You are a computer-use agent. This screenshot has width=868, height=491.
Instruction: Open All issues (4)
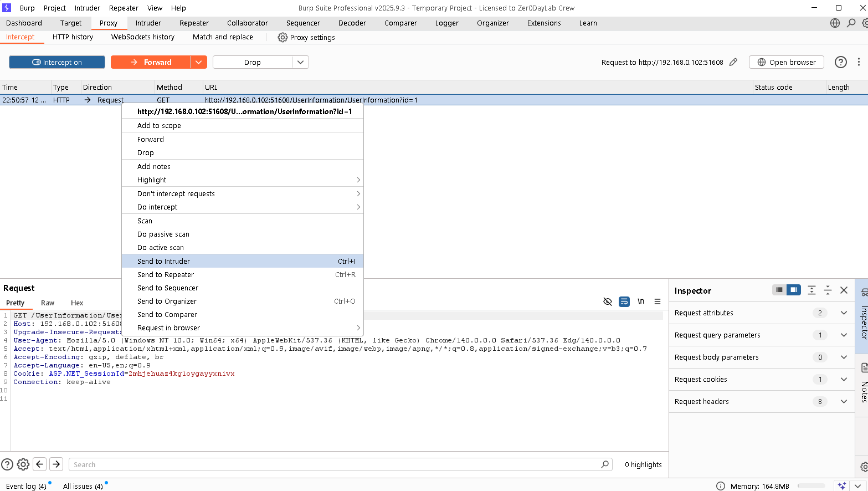click(83, 486)
